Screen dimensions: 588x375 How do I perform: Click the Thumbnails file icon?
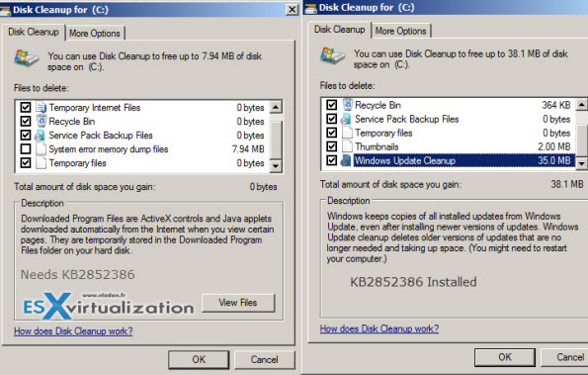tap(347, 146)
